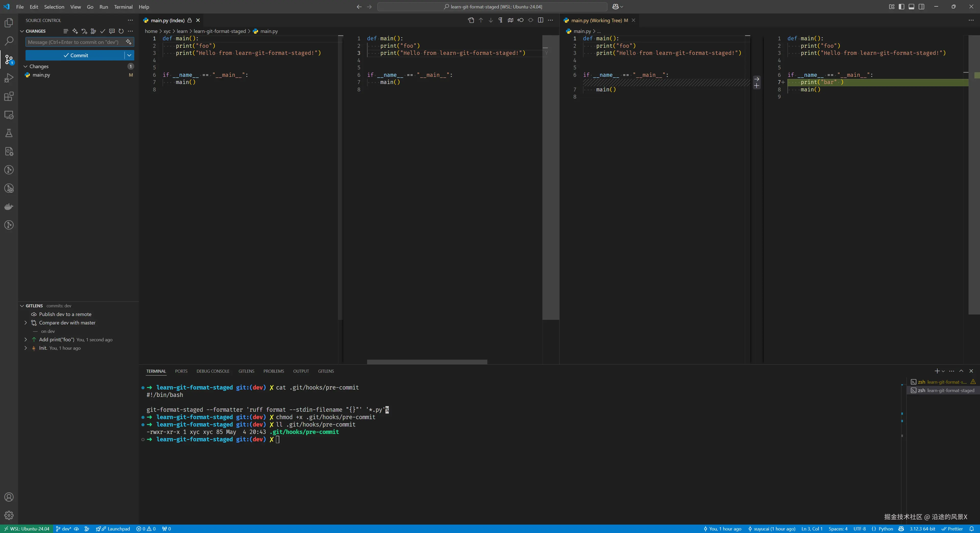The height and width of the screenshot is (533, 980).
Task: Click the Toggle Whitespace pilcrow icon in diff toolbar
Action: click(x=500, y=20)
